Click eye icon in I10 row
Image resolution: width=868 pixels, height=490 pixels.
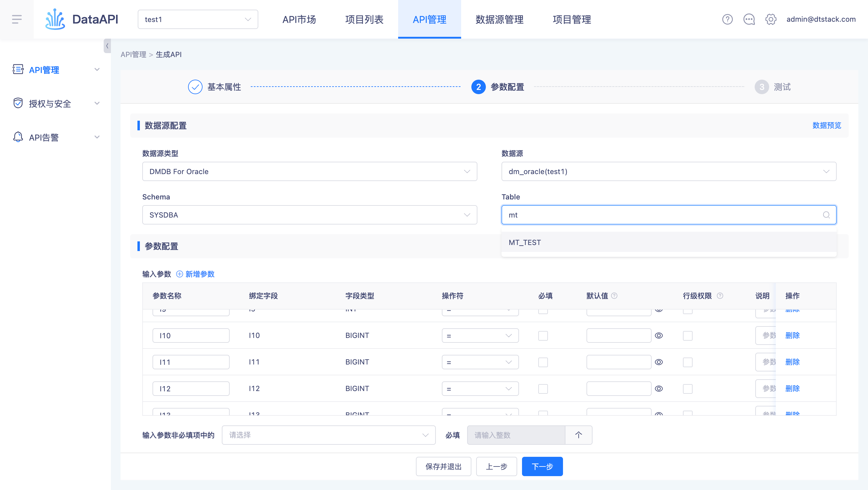click(x=659, y=336)
